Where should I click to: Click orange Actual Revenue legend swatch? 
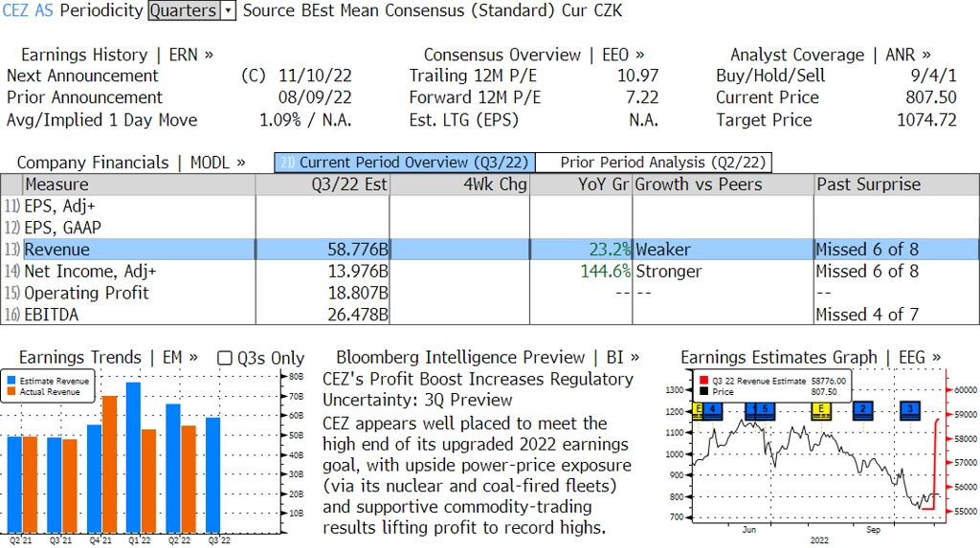tap(11, 392)
